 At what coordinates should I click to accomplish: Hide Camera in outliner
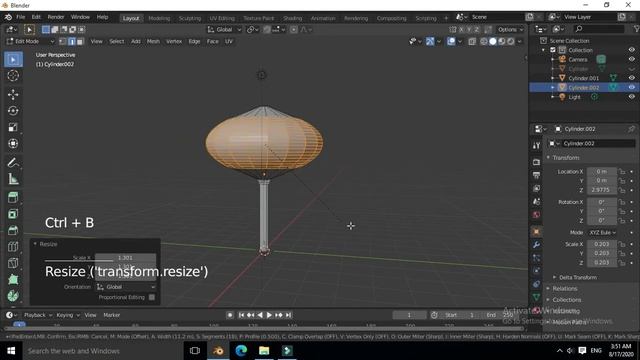pos(631,59)
